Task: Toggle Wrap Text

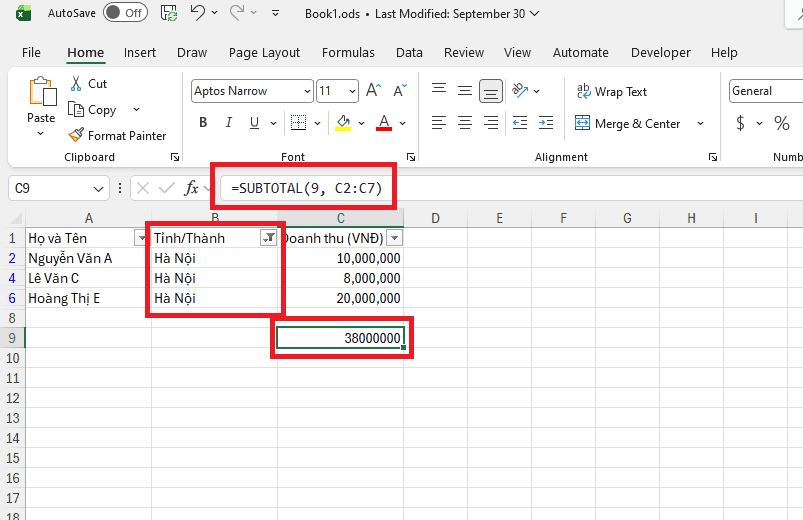Action: [612, 92]
